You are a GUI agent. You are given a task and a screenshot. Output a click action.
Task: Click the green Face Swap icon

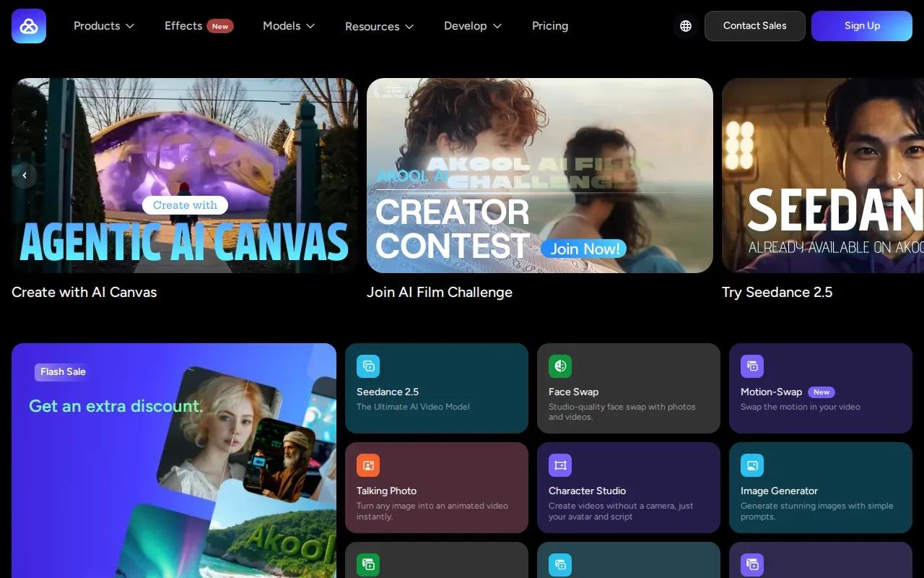tap(560, 366)
